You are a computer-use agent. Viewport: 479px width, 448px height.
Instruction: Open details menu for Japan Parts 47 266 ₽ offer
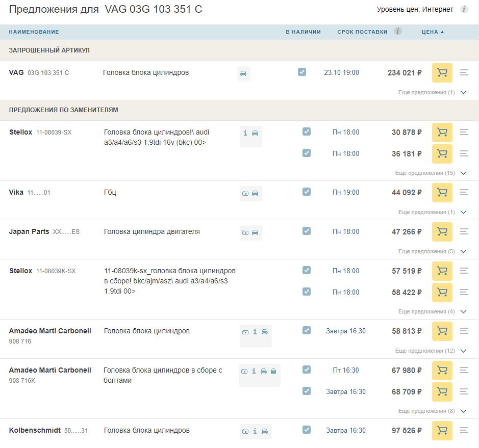pos(464,231)
